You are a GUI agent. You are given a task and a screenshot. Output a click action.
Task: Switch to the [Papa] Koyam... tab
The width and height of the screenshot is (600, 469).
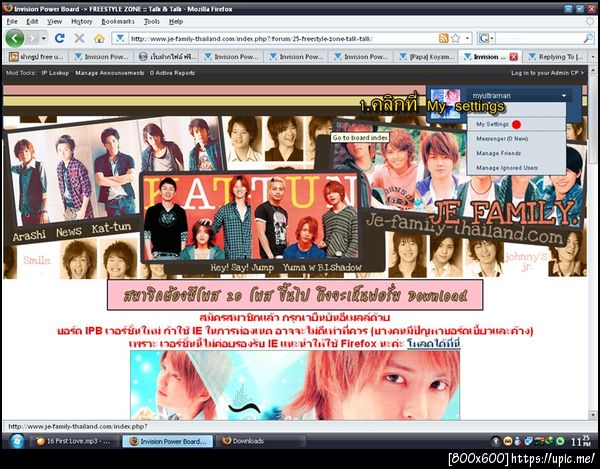click(x=426, y=57)
